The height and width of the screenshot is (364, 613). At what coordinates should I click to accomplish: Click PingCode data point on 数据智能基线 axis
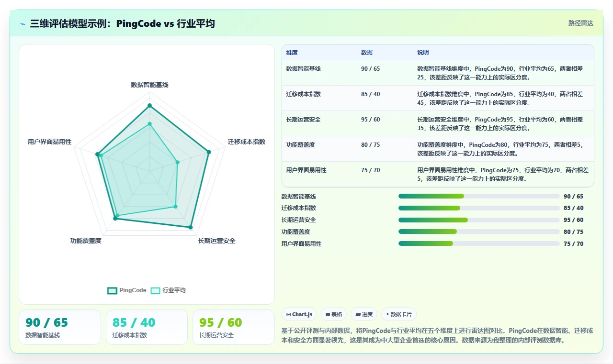(x=149, y=105)
